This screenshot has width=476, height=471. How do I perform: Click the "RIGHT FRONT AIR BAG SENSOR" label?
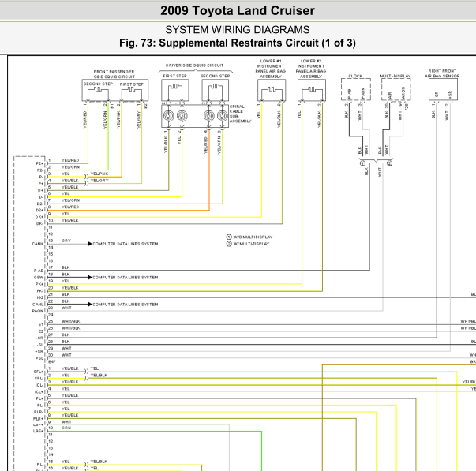tap(442, 73)
